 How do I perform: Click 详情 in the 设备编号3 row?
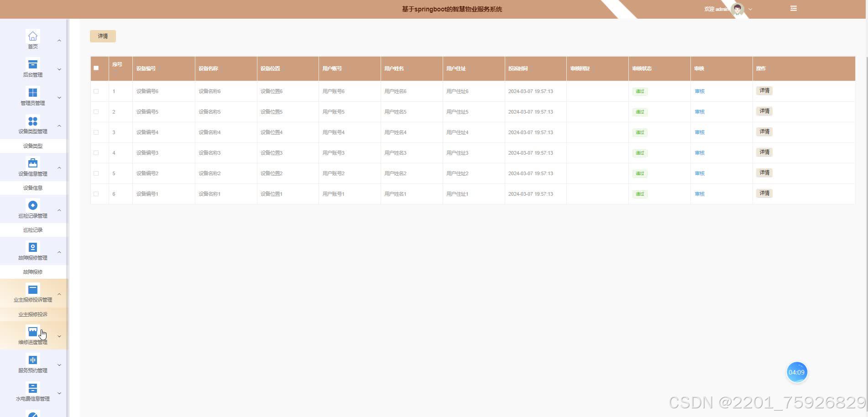click(x=764, y=152)
